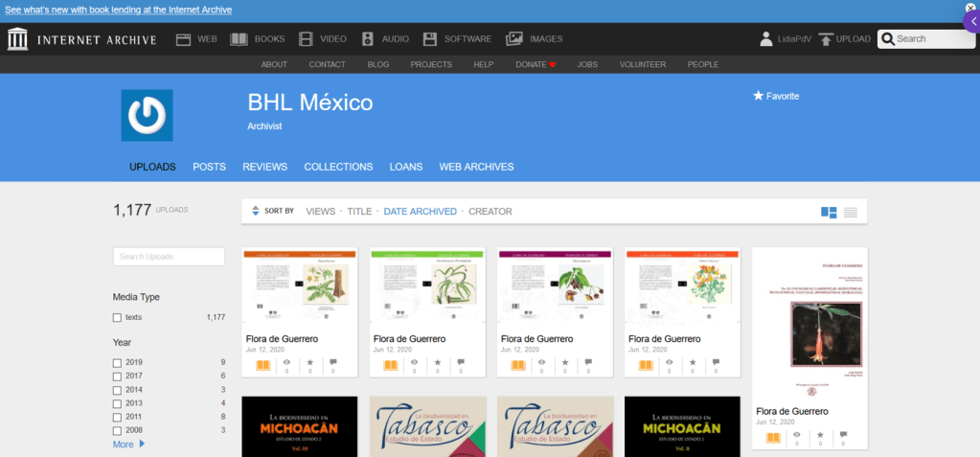Screen dimensions: 980x457
Task: Check the 2017 year filter
Action: [x=117, y=377]
